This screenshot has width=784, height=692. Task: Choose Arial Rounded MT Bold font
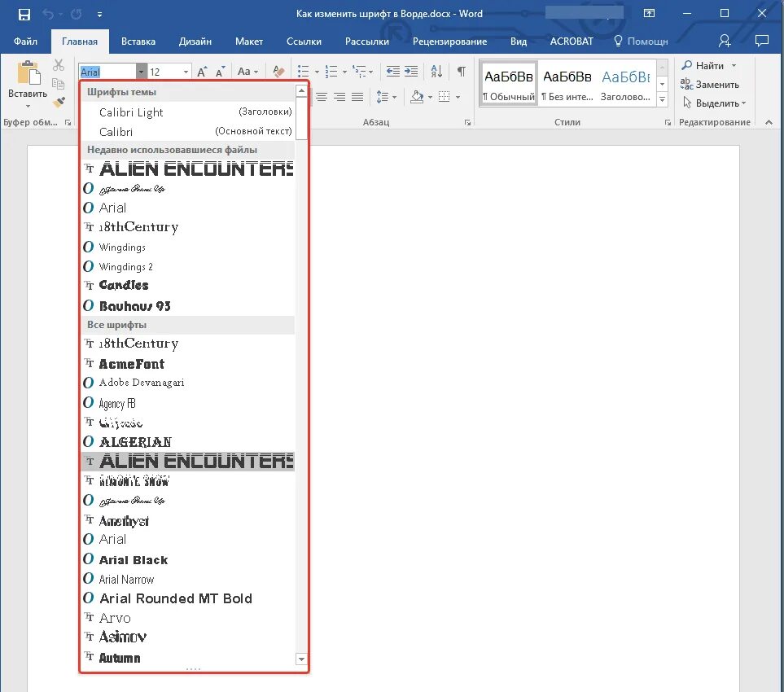pyautogui.click(x=188, y=598)
